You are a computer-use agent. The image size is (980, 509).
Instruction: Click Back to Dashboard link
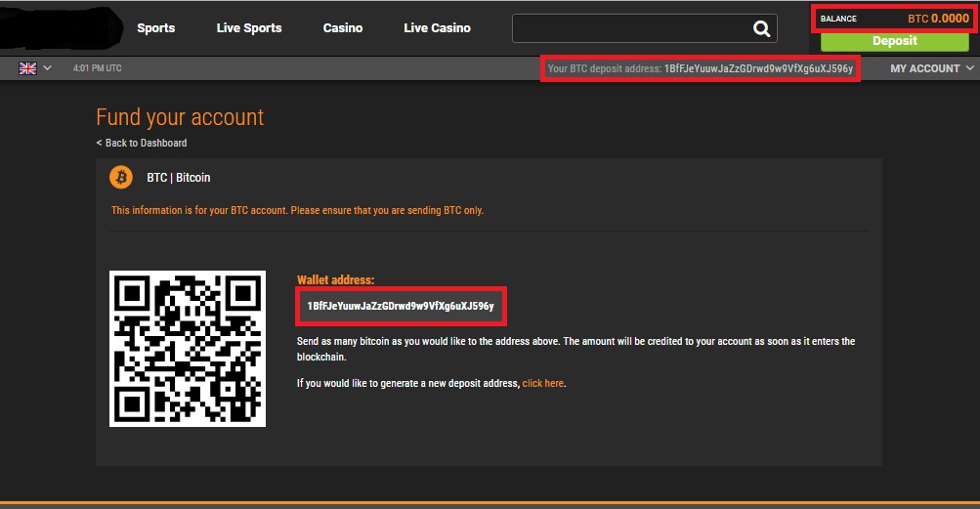click(x=142, y=143)
